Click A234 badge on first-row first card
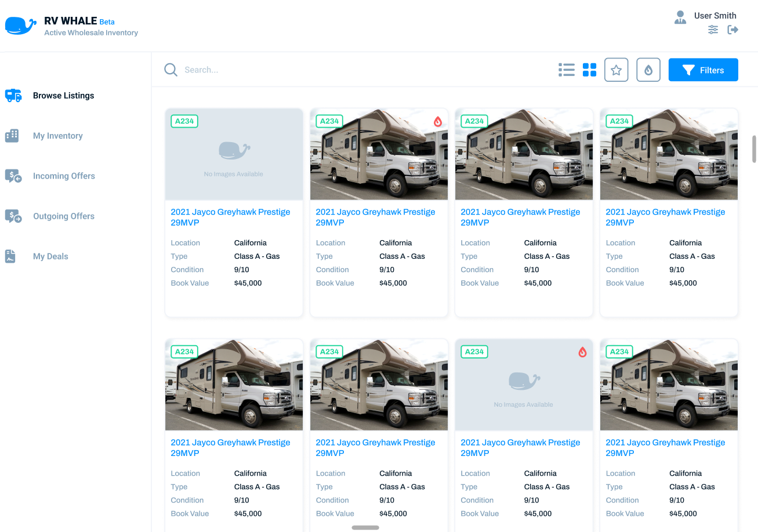The width and height of the screenshot is (758, 532). click(184, 121)
